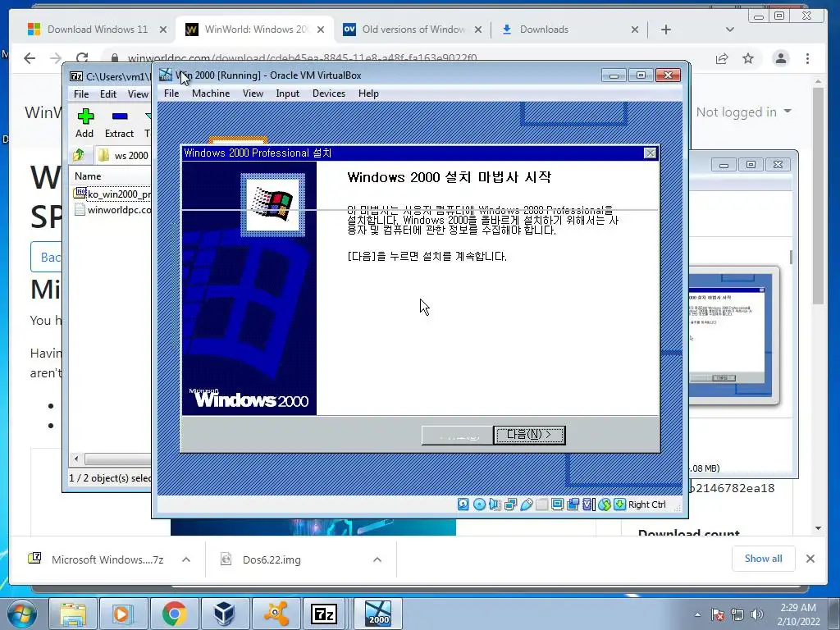Open Avast antivirus from the taskbar

pyautogui.click(x=276, y=614)
